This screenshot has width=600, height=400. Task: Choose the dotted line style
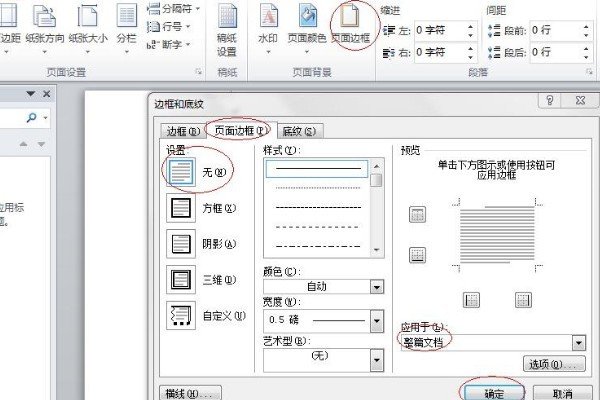coord(318,188)
